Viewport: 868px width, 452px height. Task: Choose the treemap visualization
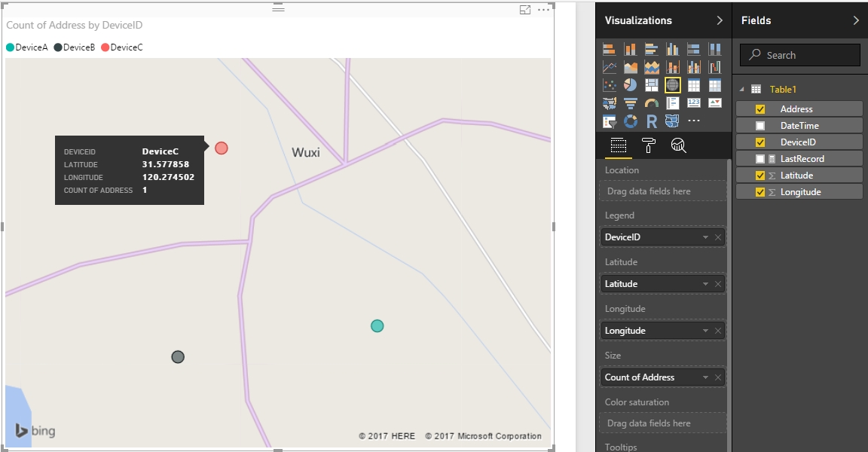pos(651,85)
